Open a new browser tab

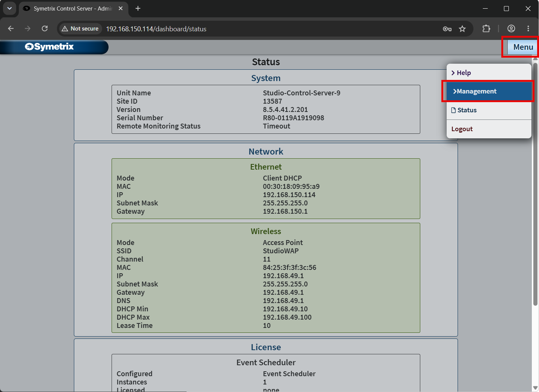pyautogui.click(x=138, y=8)
